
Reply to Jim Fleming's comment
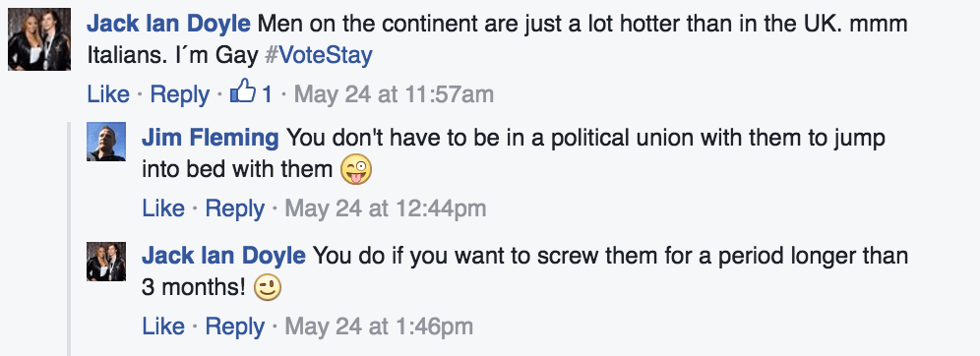[235, 208]
